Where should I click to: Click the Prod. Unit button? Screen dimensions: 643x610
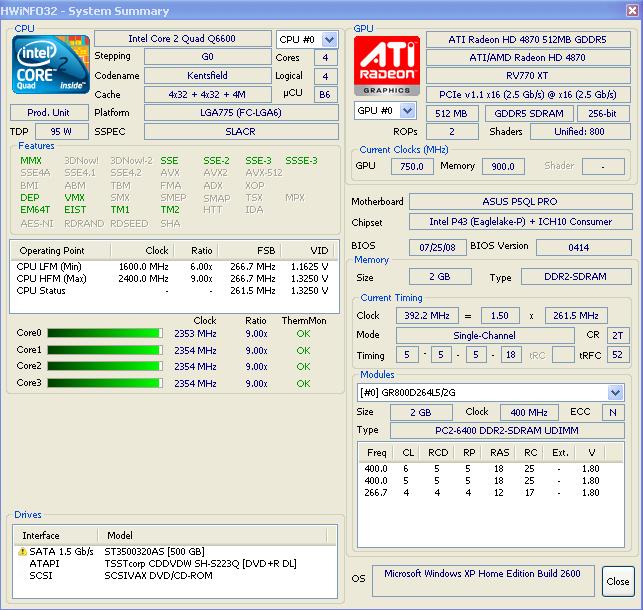49,113
